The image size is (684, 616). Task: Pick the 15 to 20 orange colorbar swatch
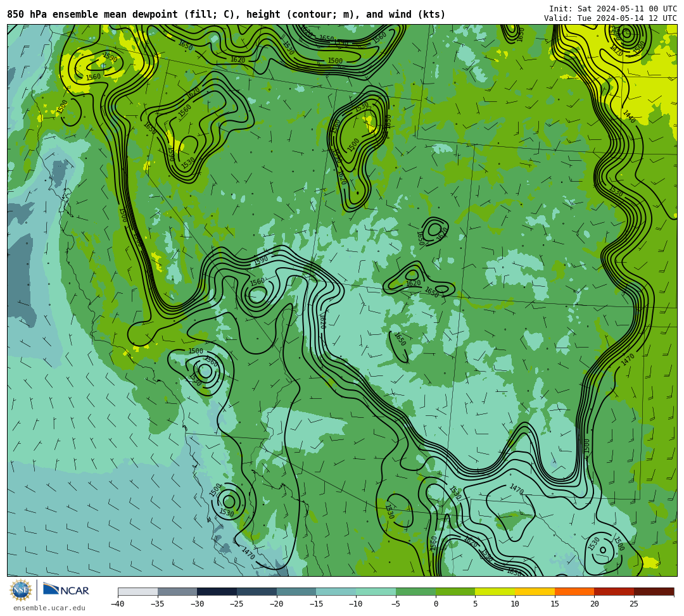tap(574, 591)
